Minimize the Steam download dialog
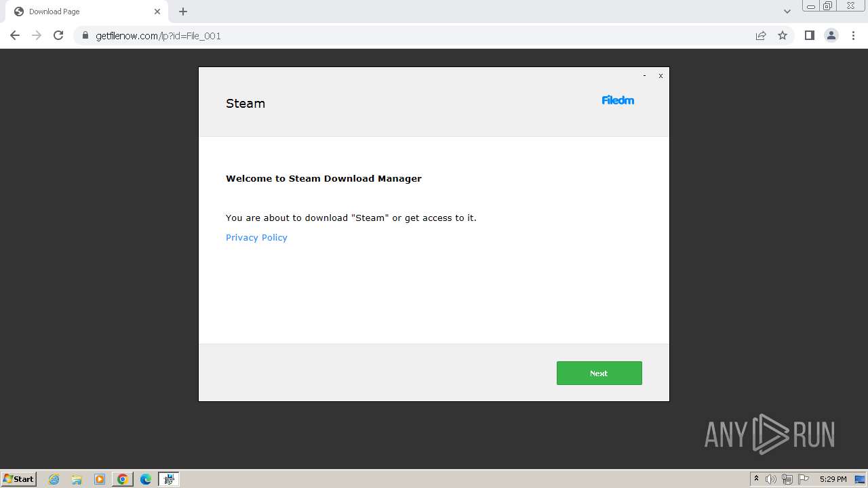The height and width of the screenshot is (488, 868). [644, 76]
